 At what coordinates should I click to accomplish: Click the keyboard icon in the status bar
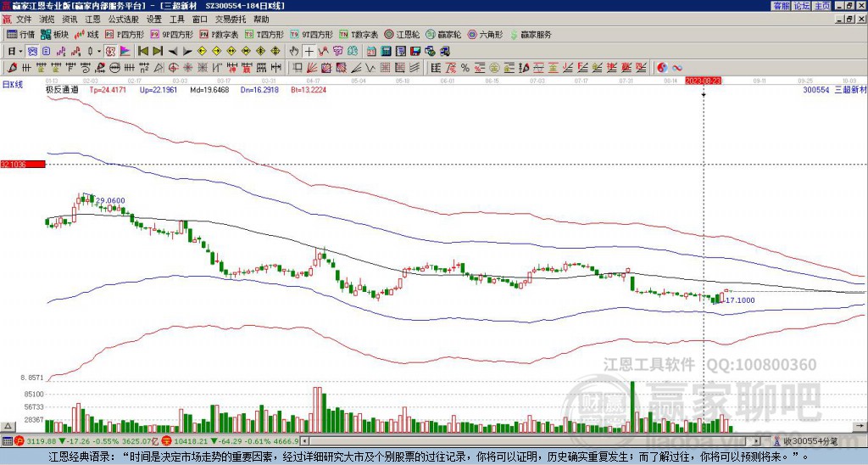(x=7, y=441)
